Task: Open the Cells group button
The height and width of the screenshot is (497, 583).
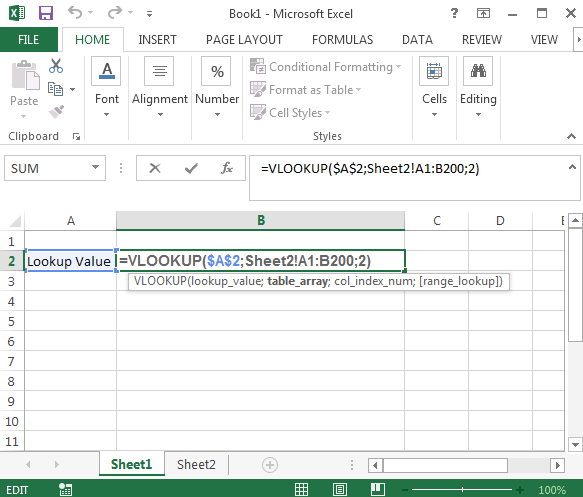Action: tap(434, 88)
